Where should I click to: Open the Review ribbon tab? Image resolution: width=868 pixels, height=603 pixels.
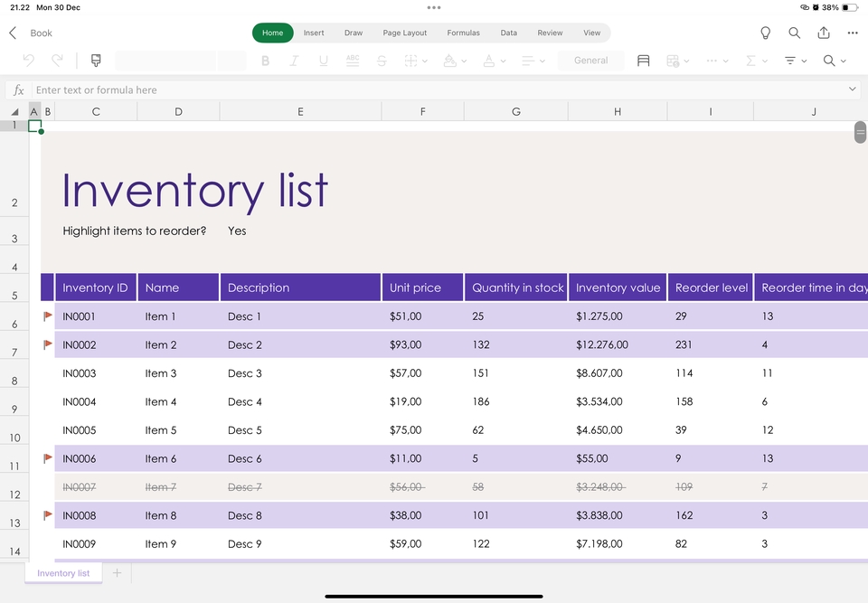(550, 33)
